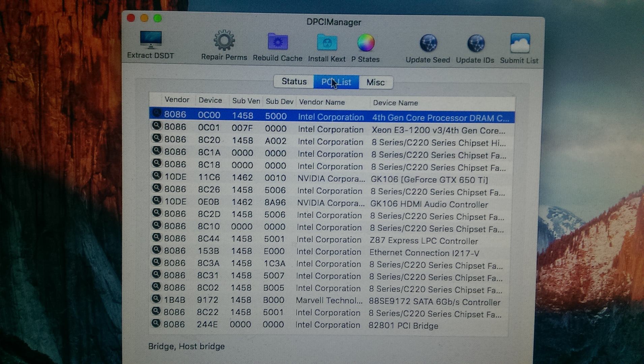Click device ID cell '0E0B'

click(x=208, y=202)
